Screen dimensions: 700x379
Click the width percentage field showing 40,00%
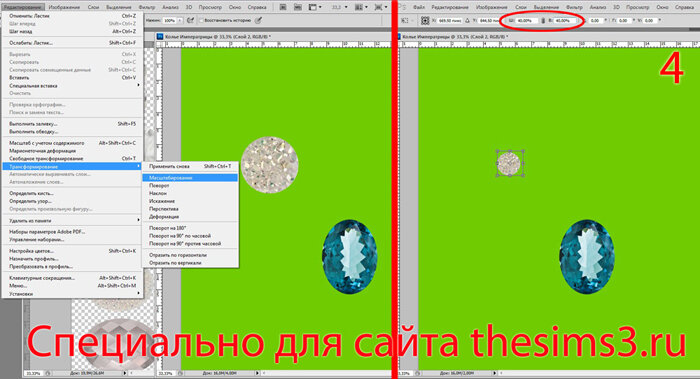(526, 21)
